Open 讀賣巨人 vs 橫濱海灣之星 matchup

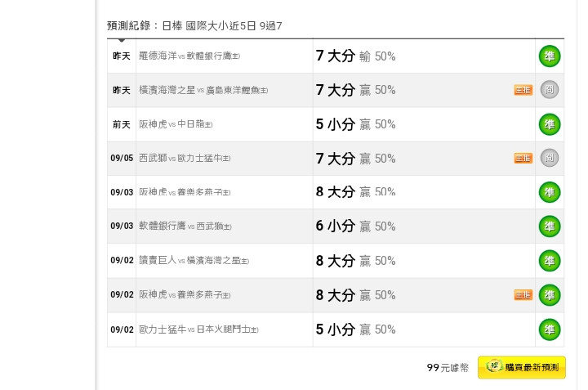tap(194, 261)
